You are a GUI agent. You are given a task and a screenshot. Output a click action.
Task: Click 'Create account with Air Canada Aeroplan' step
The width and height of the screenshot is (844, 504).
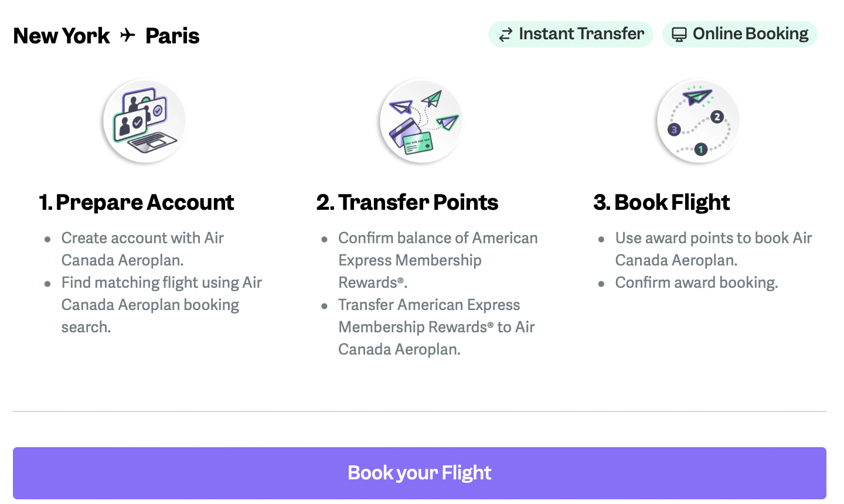142,249
